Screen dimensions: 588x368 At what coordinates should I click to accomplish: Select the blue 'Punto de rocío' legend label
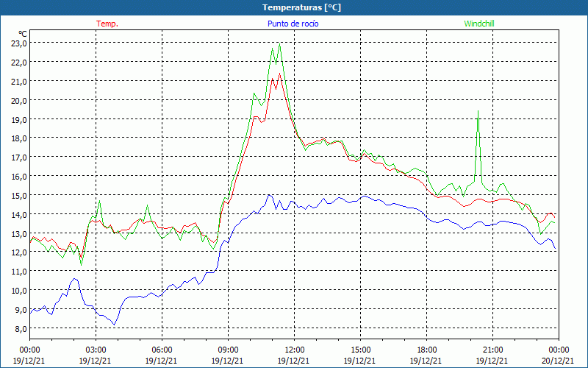pyautogui.click(x=293, y=24)
